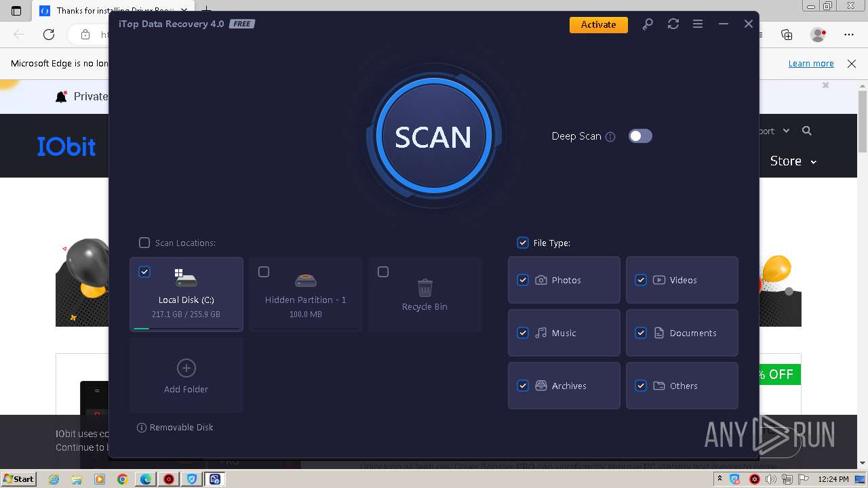Click the 217.1 GB / 255.9 GB disk usage text

[x=186, y=314]
